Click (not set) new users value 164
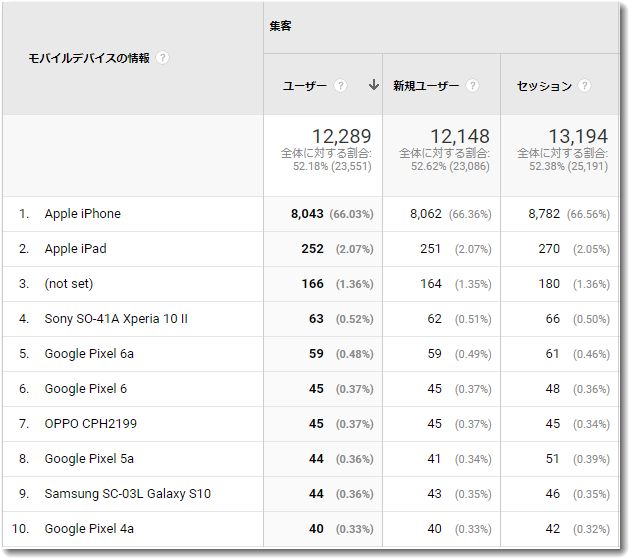The height and width of the screenshot is (558, 629). click(x=431, y=284)
